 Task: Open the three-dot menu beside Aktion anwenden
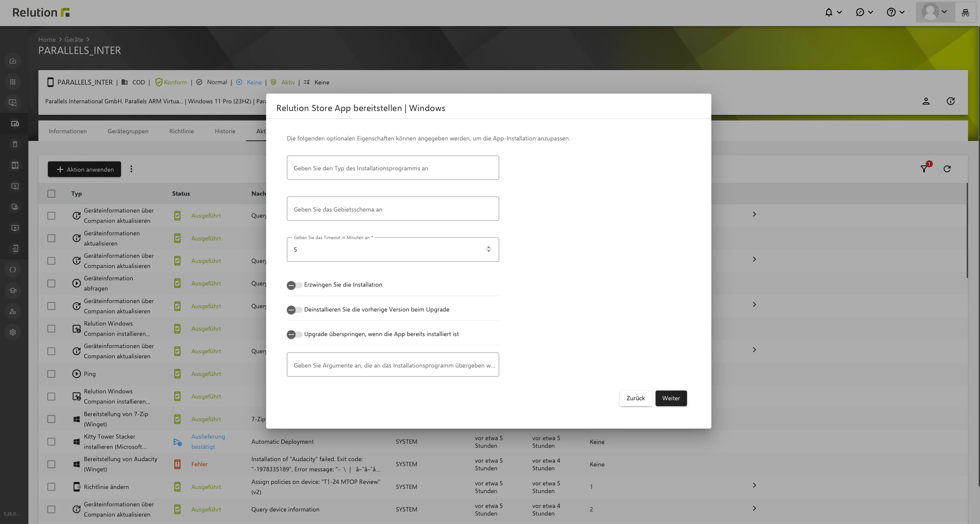click(131, 169)
